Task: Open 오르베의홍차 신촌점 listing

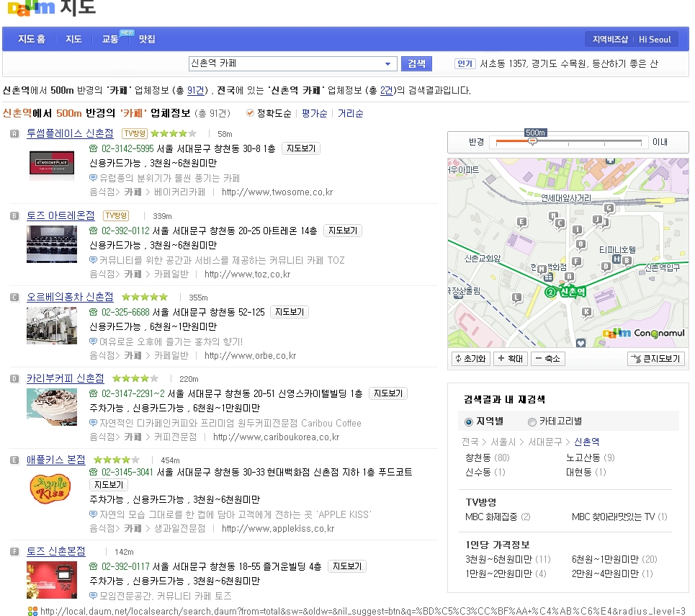Action: coord(70,297)
